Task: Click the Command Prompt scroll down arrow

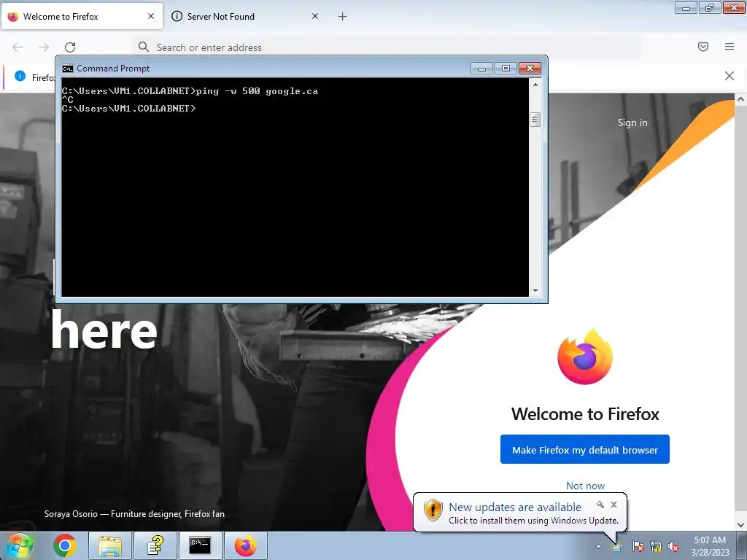Action: pyautogui.click(x=535, y=290)
